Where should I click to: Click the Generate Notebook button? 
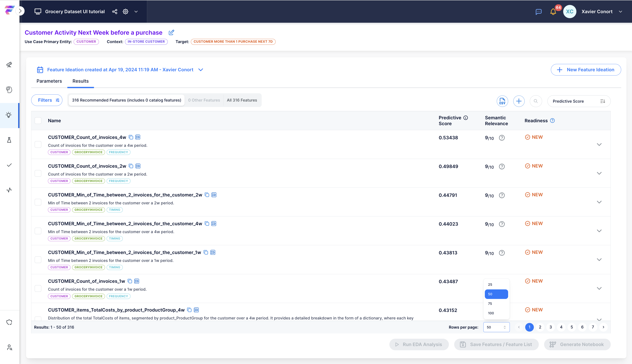pyautogui.click(x=577, y=345)
